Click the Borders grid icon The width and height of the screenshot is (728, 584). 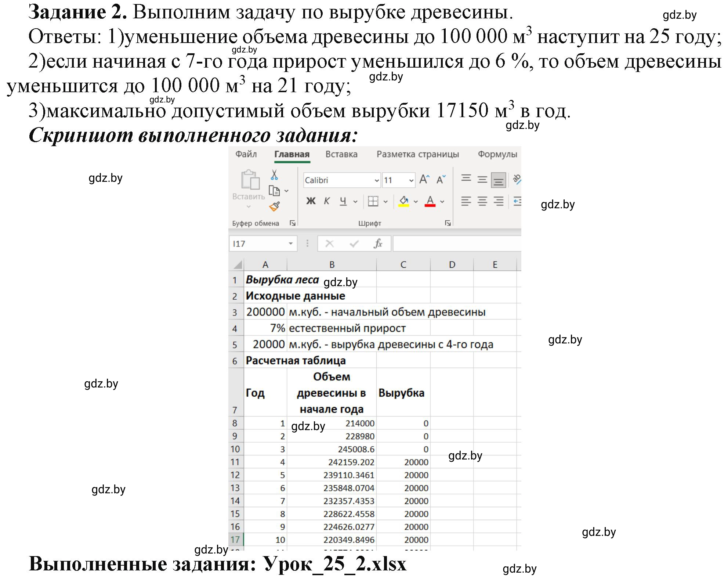[x=373, y=201]
